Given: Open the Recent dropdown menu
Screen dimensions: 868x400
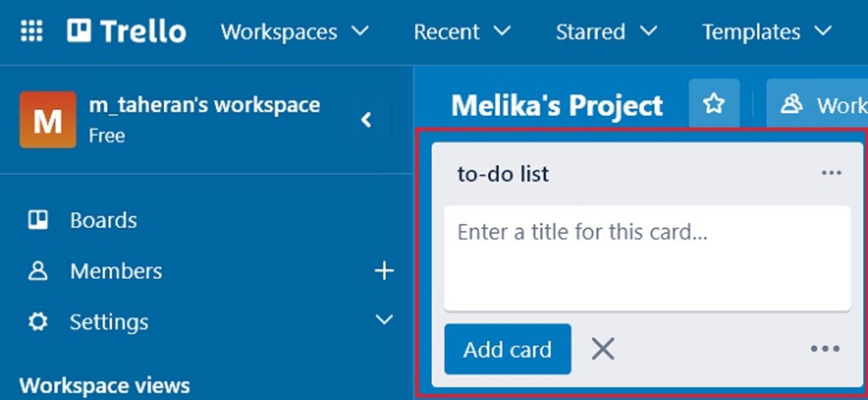Looking at the screenshot, I should 462,32.
